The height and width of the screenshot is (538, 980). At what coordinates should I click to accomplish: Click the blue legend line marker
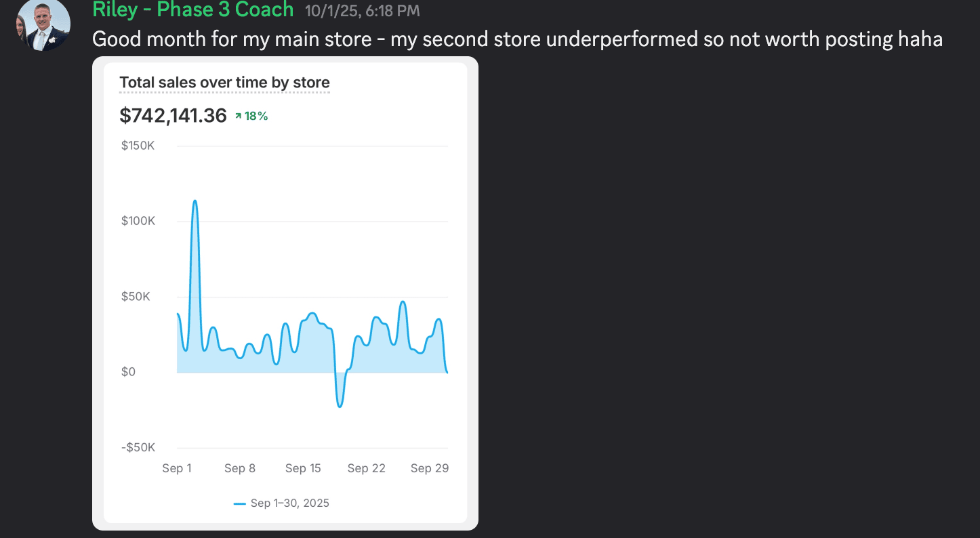[240, 503]
